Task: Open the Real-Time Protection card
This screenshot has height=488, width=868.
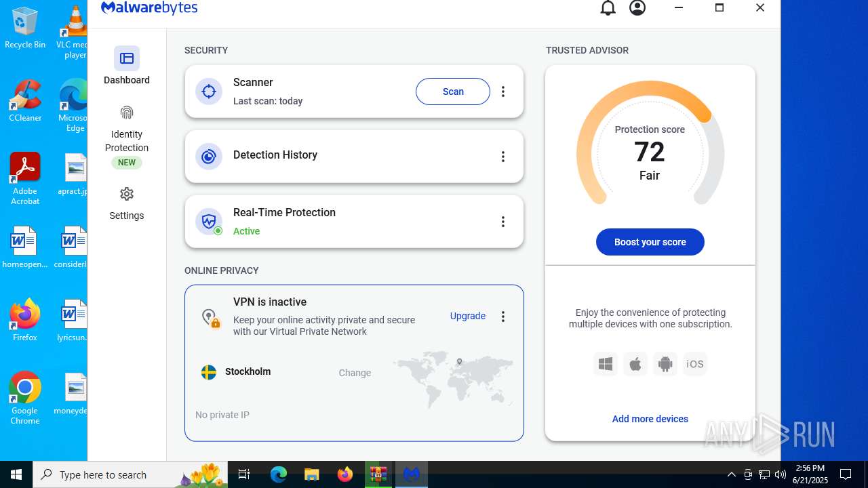Action: (x=354, y=222)
